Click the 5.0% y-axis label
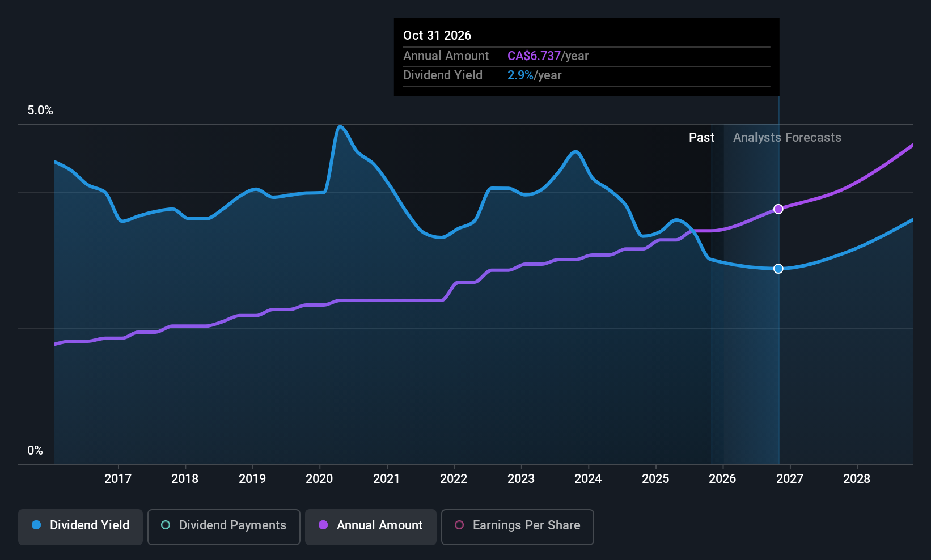 point(40,111)
